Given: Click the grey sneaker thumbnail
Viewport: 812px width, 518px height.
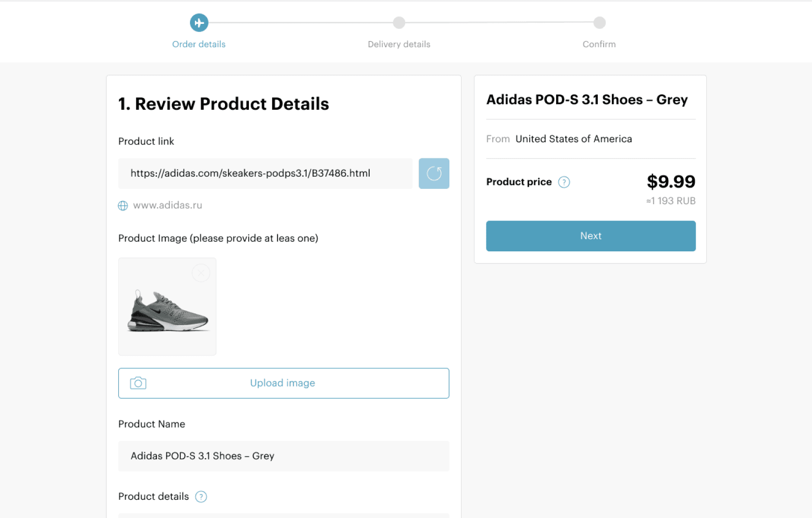Looking at the screenshot, I should (x=167, y=307).
